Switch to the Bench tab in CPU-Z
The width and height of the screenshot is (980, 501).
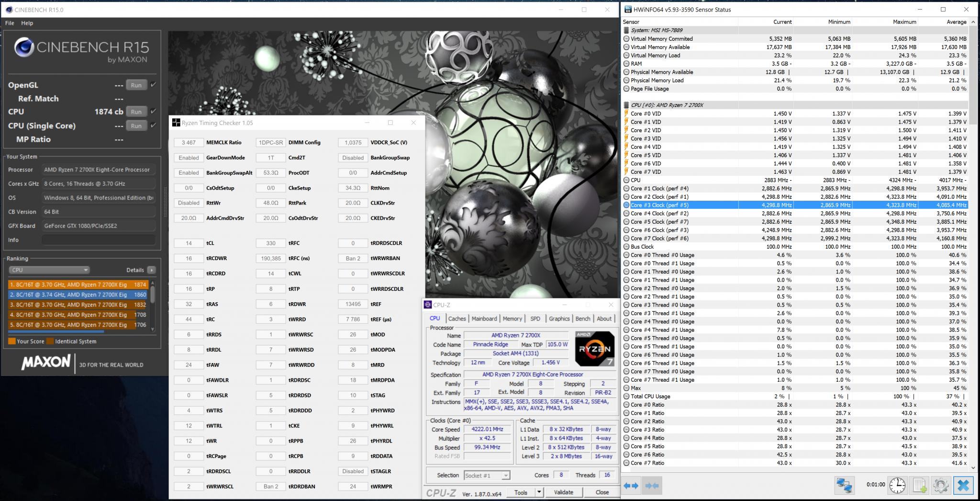coord(582,319)
